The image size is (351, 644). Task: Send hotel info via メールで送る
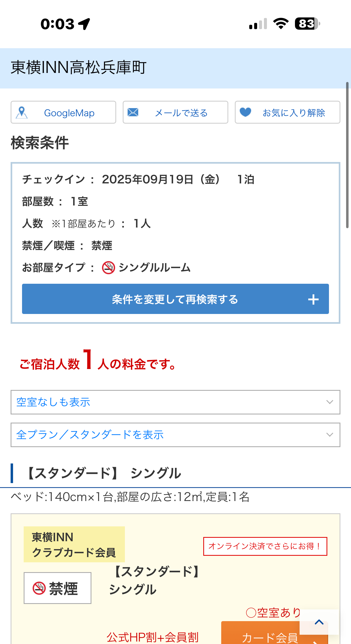tap(175, 112)
